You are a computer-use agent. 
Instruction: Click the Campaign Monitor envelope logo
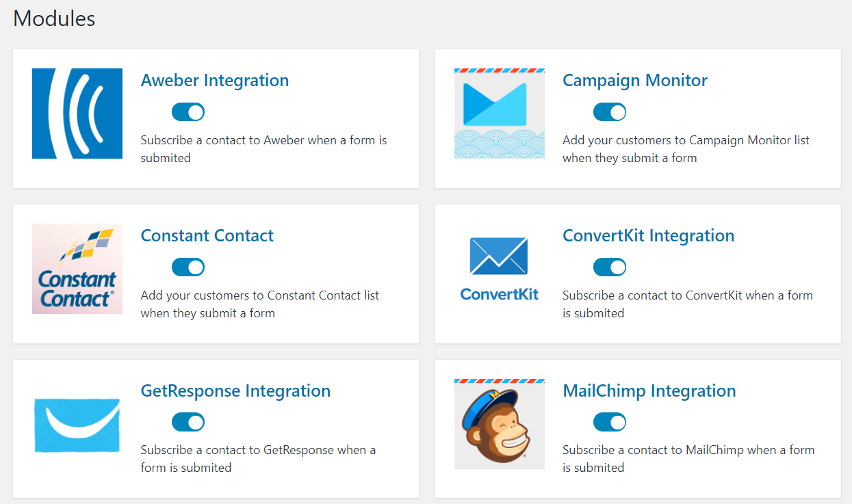pos(500,114)
